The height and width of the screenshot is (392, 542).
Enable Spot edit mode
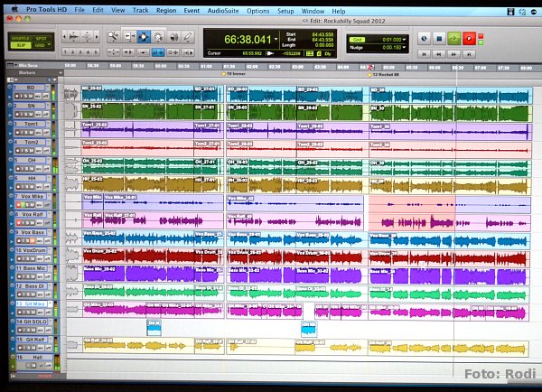coord(42,38)
